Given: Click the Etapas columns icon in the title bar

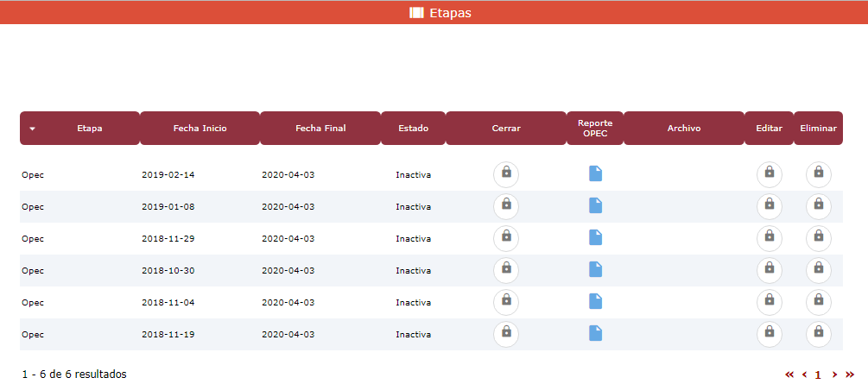Looking at the screenshot, I should click(x=417, y=13).
